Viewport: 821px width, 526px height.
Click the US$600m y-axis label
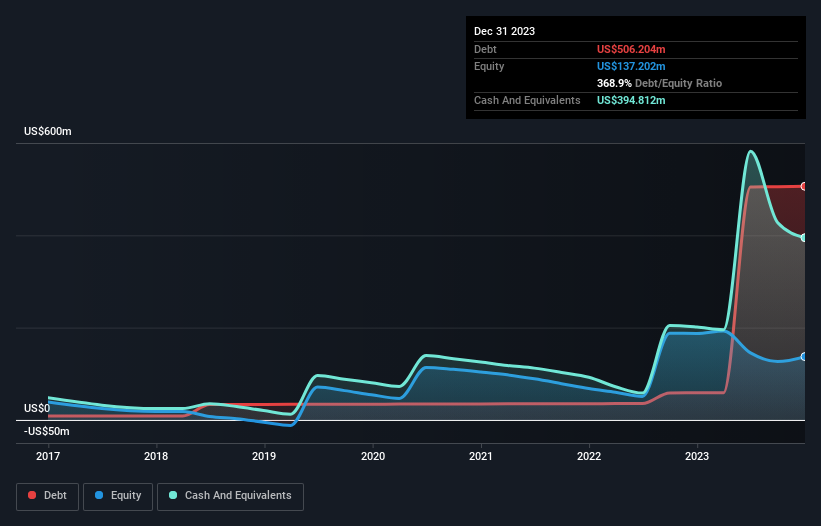(x=48, y=131)
